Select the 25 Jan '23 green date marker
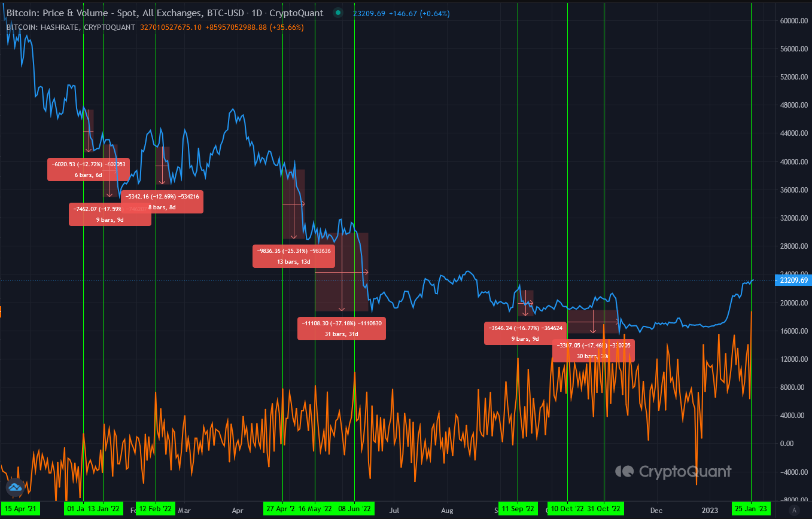This screenshot has width=812, height=519. [752, 509]
